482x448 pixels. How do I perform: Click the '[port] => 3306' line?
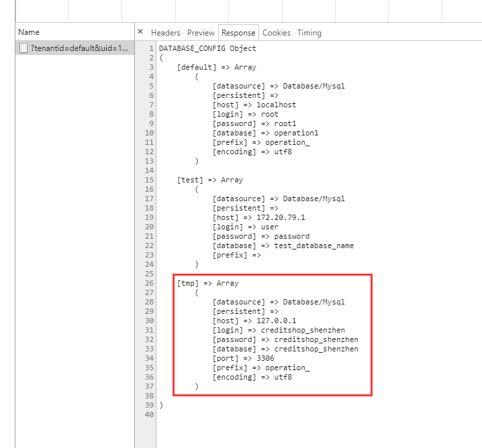point(243,358)
